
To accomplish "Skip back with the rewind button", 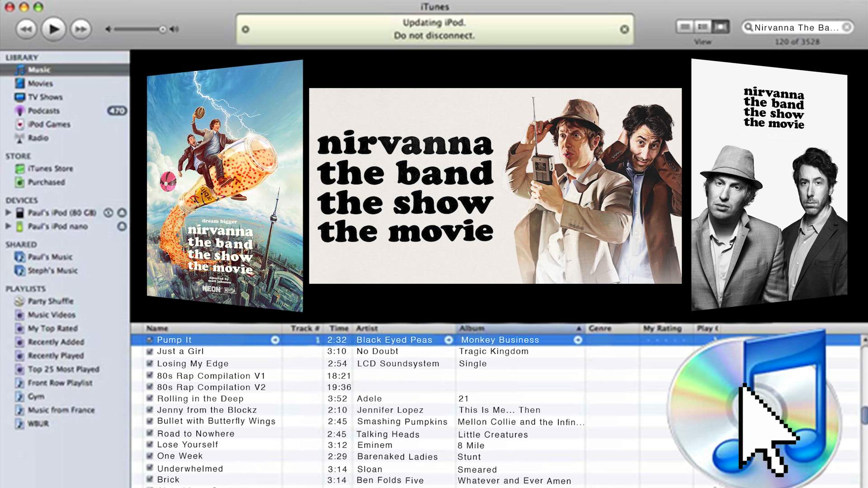I will click(26, 29).
